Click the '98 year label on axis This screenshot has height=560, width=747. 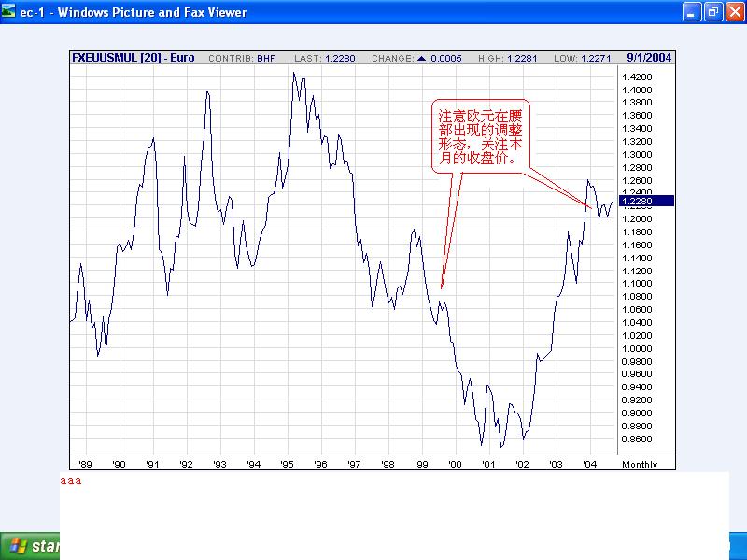(x=388, y=464)
